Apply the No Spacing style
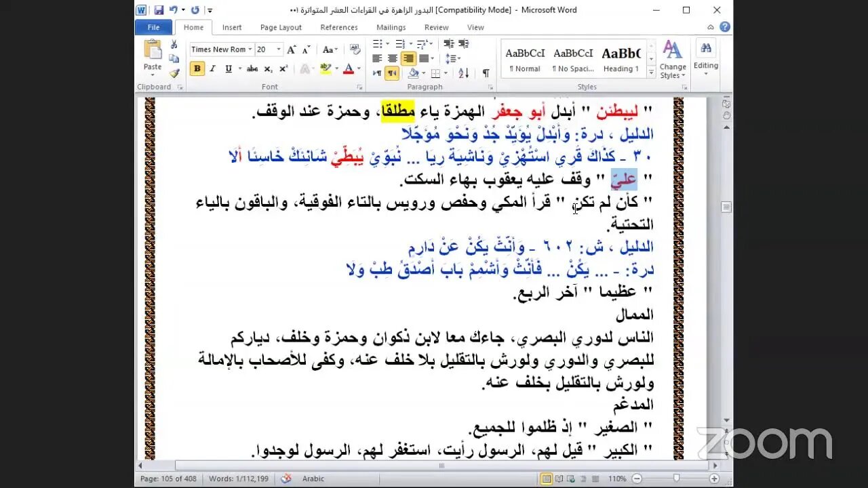 click(x=573, y=59)
